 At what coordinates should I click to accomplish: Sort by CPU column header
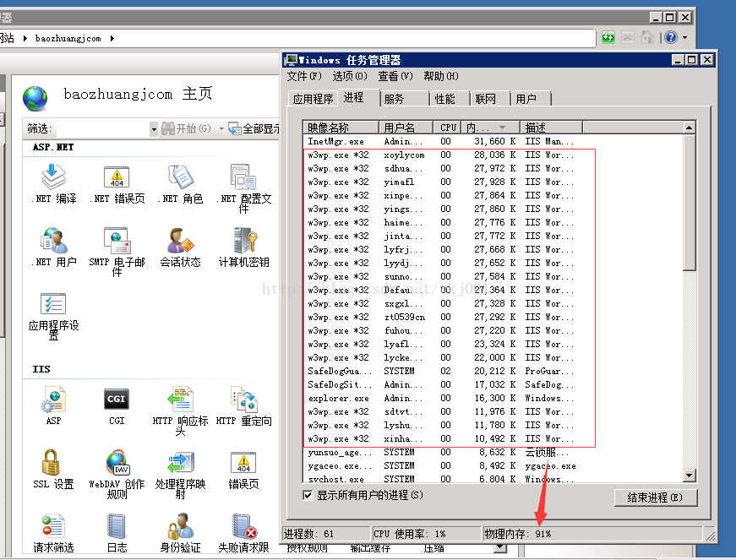(447, 128)
